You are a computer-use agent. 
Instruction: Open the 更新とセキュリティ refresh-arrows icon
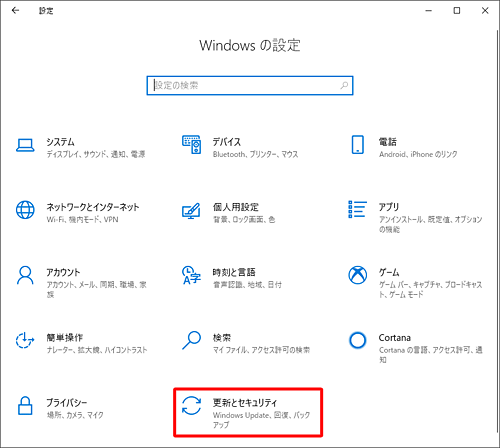coord(191,406)
